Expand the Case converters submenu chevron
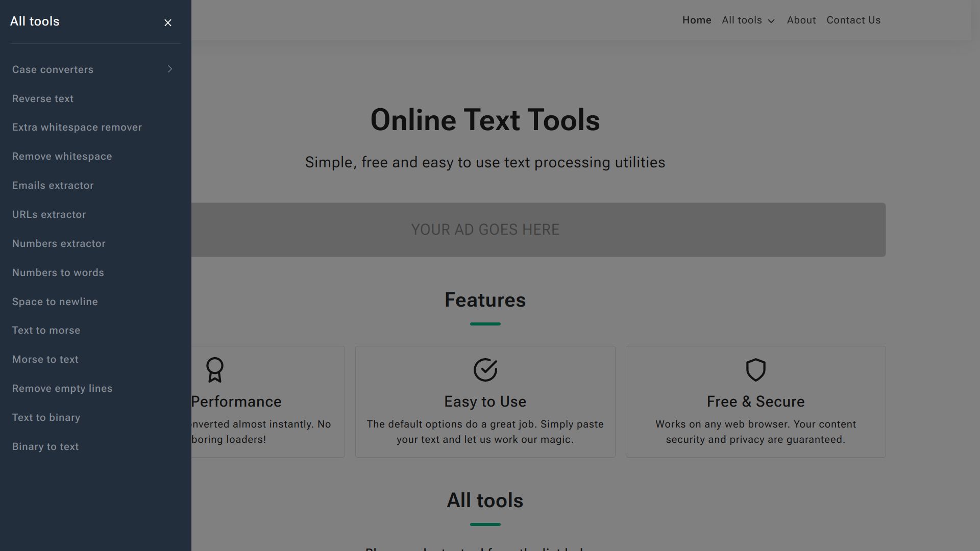This screenshot has width=980, height=551. pyautogui.click(x=170, y=69)
